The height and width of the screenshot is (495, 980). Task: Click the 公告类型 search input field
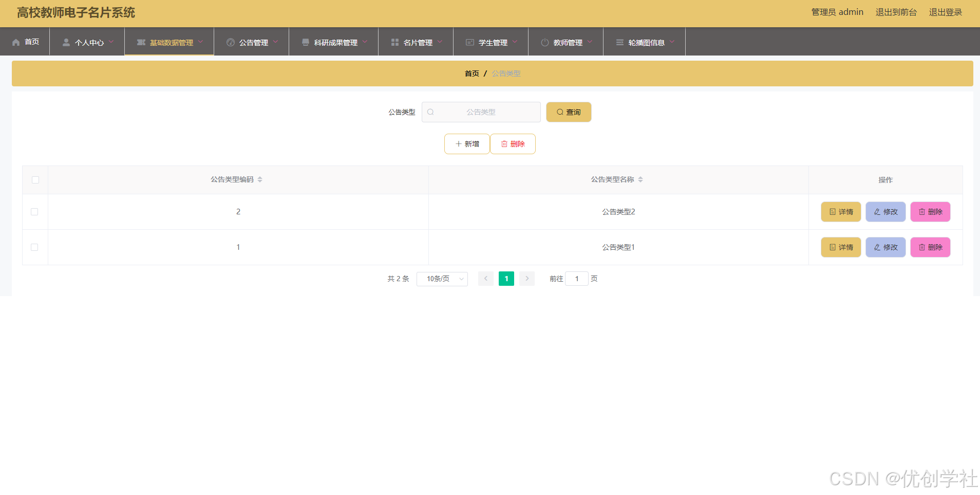coord(481,112)
